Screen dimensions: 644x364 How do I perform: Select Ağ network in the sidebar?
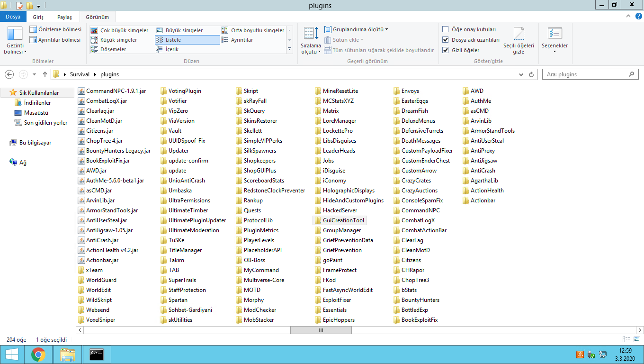click(18, 163)
